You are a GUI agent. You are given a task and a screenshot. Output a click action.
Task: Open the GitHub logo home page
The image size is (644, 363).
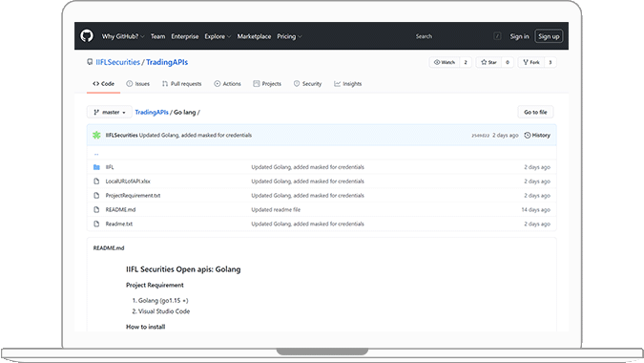tap(87, 36)
